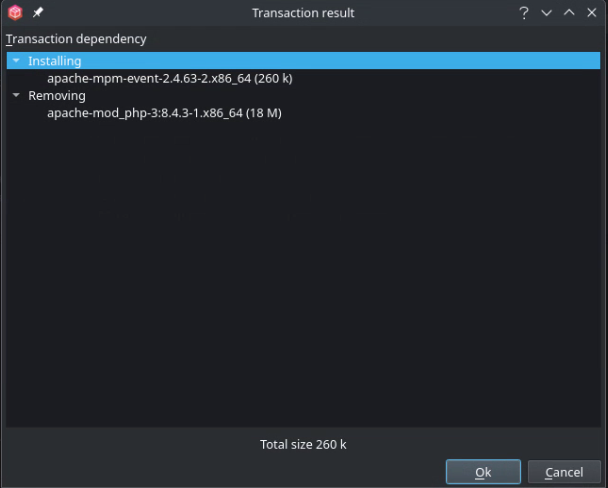Close the Transaction result dialog
This screenshot has width=608, height=488.
591,13
